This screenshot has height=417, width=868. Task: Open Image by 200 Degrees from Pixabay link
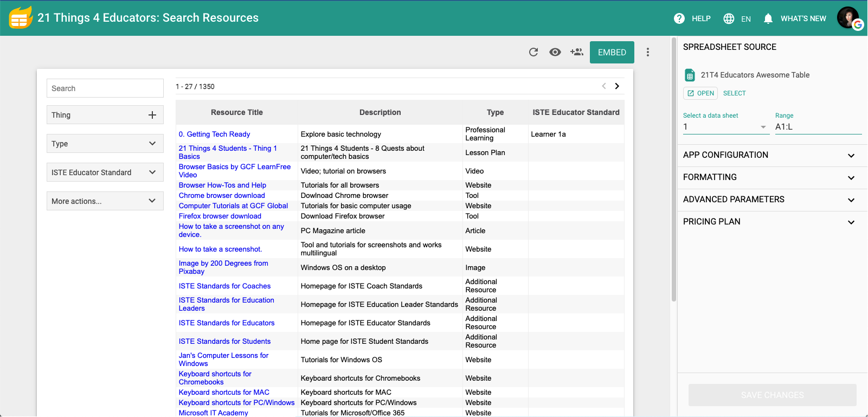click(x=223, y=267)
